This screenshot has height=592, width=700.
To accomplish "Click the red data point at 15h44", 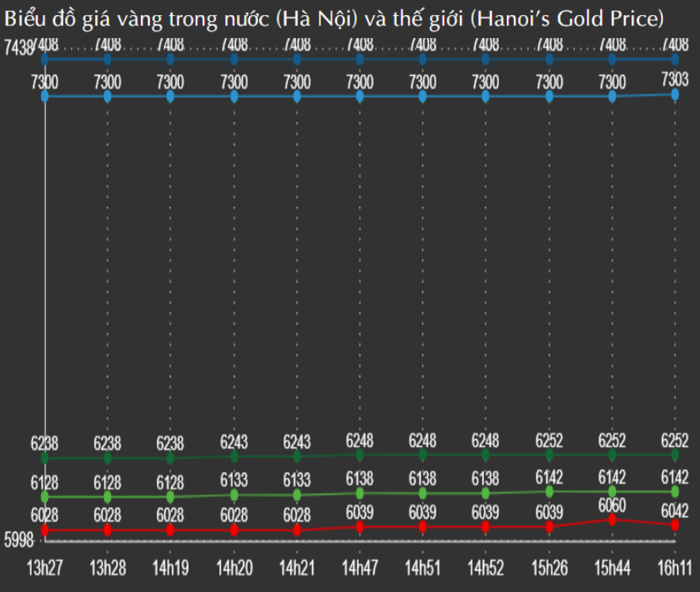I will point(612,519).
